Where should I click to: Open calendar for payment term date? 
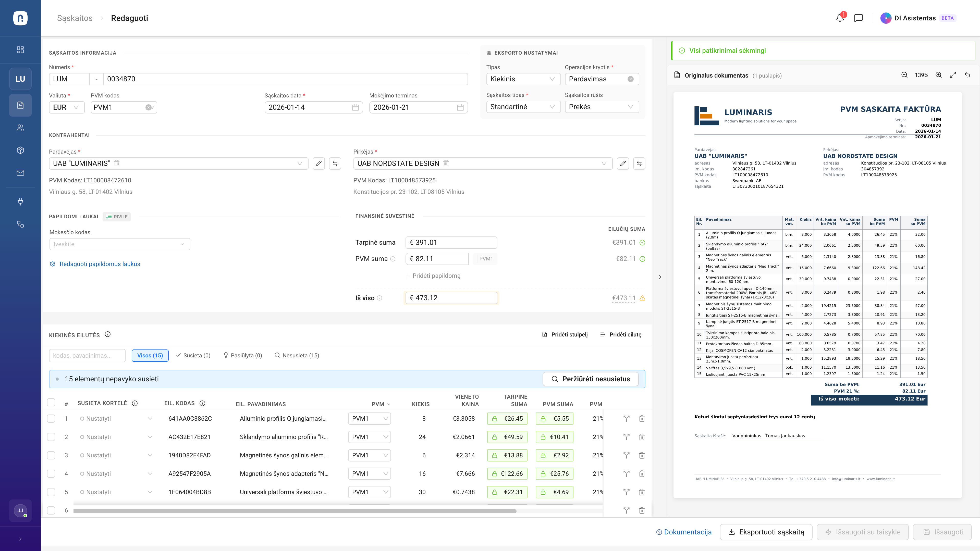pyautogui.click(x=460, y=107)
